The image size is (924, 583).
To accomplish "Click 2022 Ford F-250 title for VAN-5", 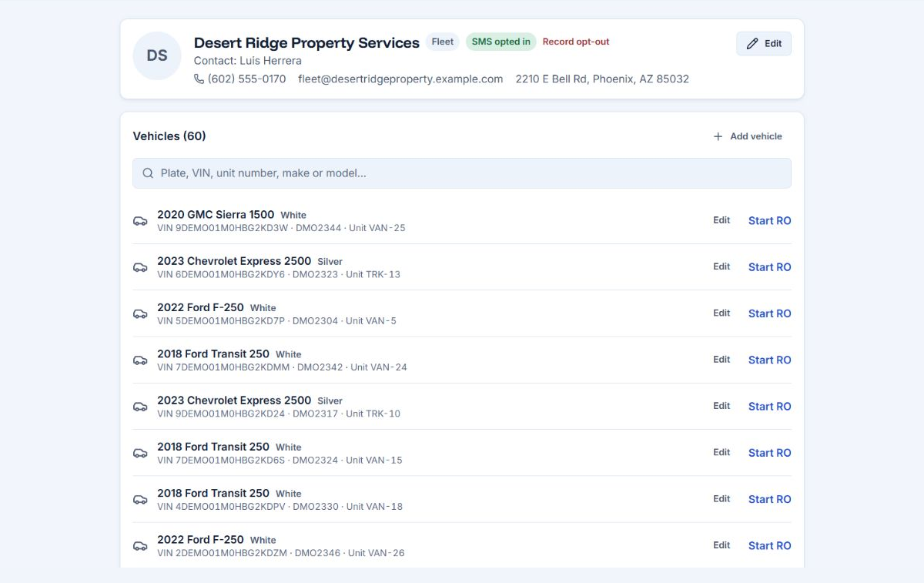I will tap(200, 307).
